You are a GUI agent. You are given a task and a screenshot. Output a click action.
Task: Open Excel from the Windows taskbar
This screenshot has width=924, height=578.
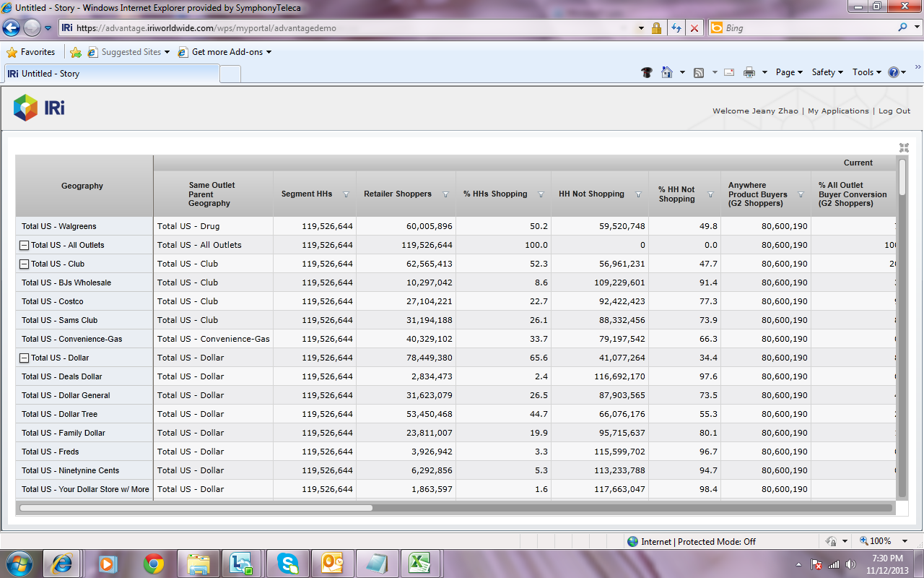pyautogui.click(x=419, y=563)
